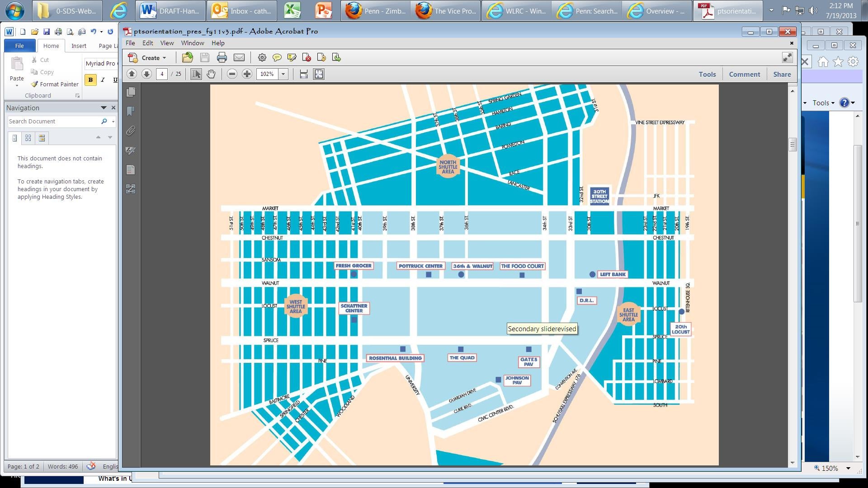Click the sticky note comment icon

(x=277, y=57)
